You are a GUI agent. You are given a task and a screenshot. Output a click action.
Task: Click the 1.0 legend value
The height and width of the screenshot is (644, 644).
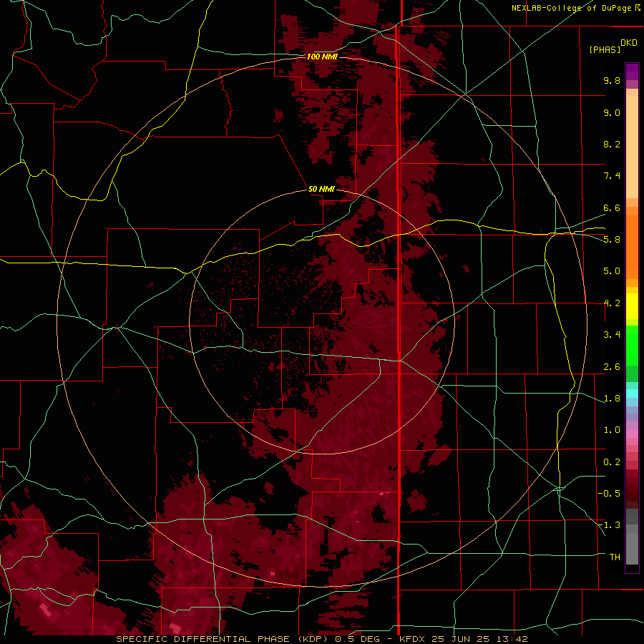[x=612, y=430]
